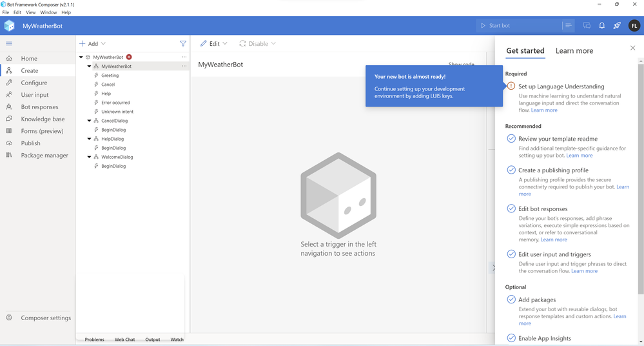Click the Forms (preview) icon

pyautogui.click(x=9, y=131)
